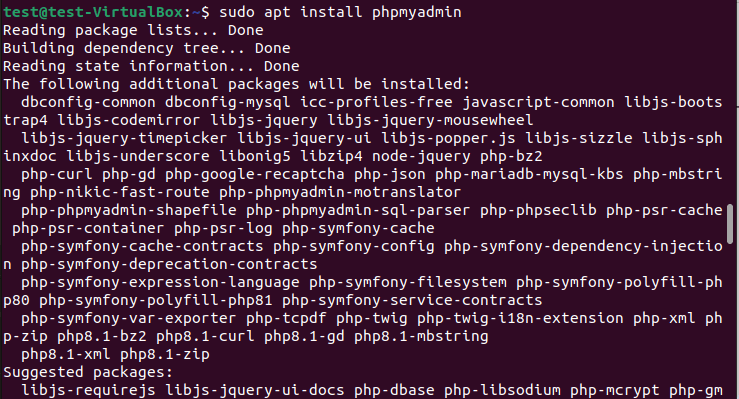Click the 'Suggested packages:' heading line
This screenshot has width=739, height=399.
88,372
